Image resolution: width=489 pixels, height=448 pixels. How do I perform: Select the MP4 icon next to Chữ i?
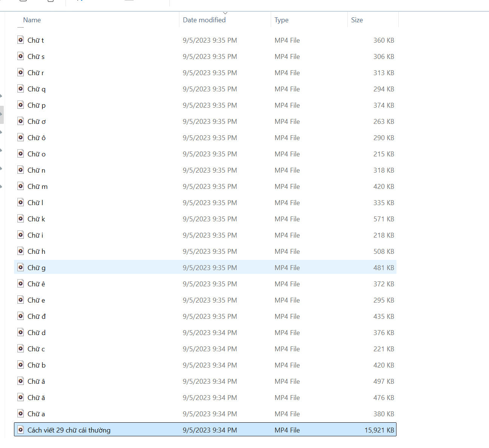point(21,235)
